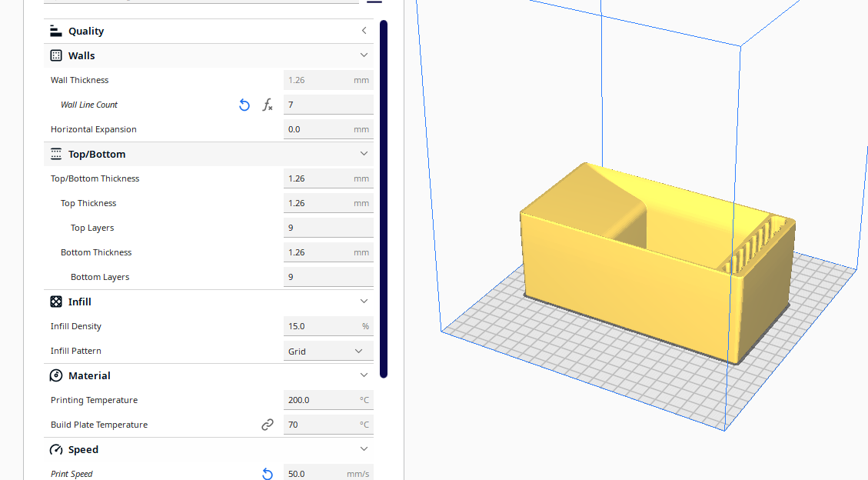Edit the Bottom Thickness value
Screen dimensions: 868x480
coord(328,252)
